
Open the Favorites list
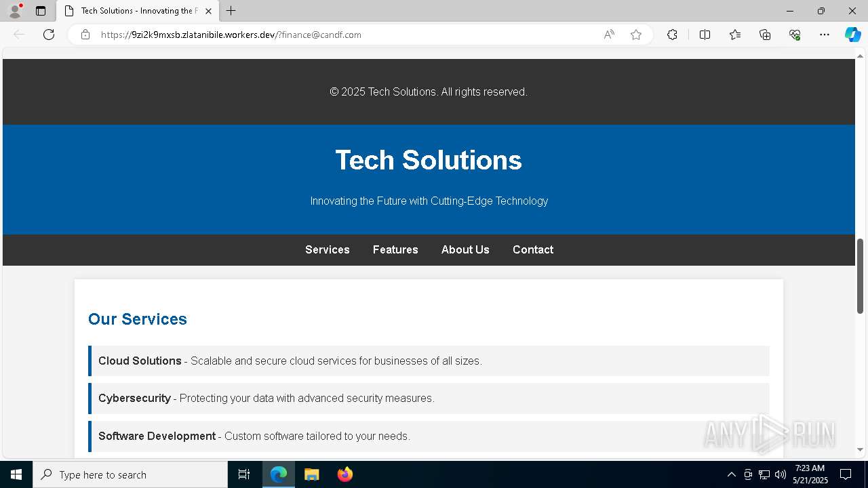click(x=735, y=35)
